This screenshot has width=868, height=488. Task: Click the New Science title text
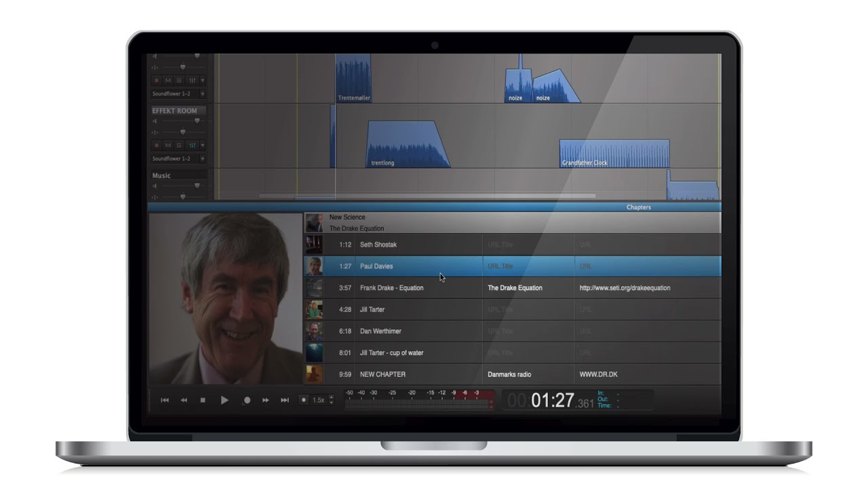point(347,218)
